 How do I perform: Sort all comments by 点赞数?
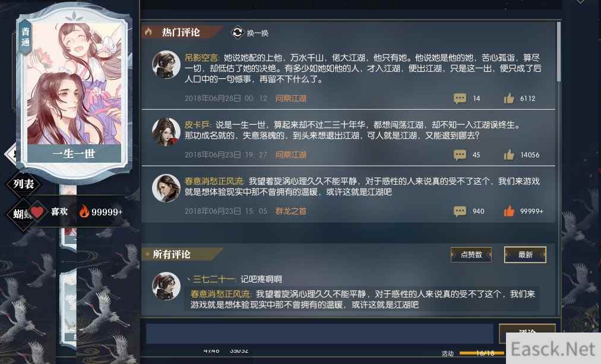[471, 254]
